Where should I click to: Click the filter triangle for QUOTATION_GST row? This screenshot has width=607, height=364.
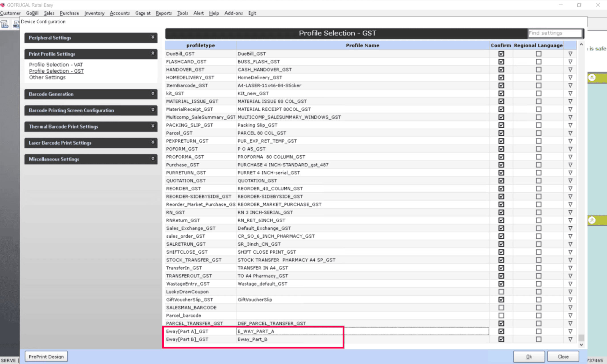tap(570, 181)
